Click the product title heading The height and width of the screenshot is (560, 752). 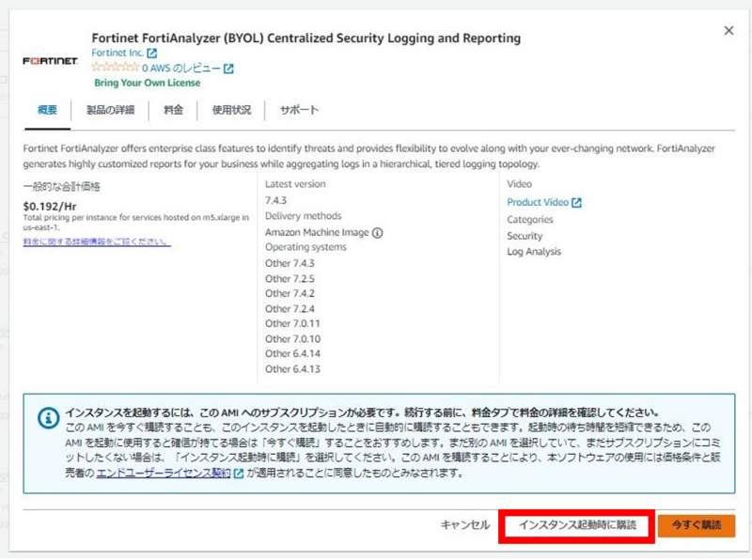tap(306, 38)
